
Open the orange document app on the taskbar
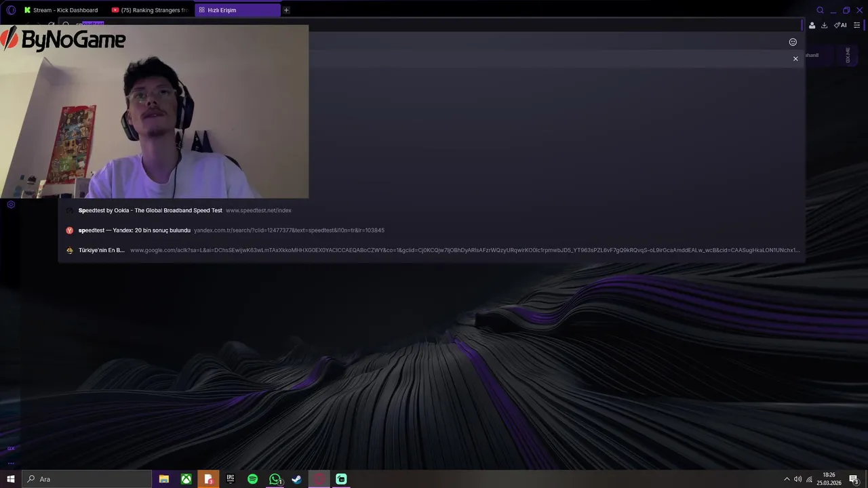tap(208, 479)
